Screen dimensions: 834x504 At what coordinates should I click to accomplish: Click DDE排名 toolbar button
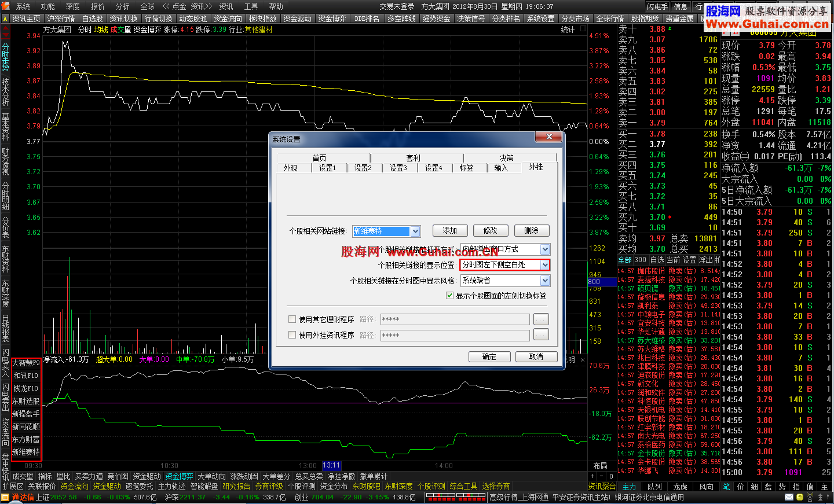click(367, 19)
